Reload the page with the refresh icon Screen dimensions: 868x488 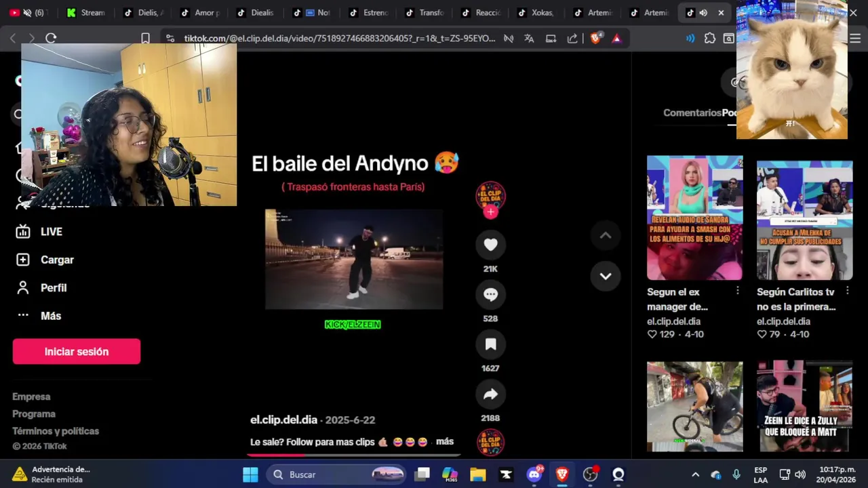tap(51, 39)
